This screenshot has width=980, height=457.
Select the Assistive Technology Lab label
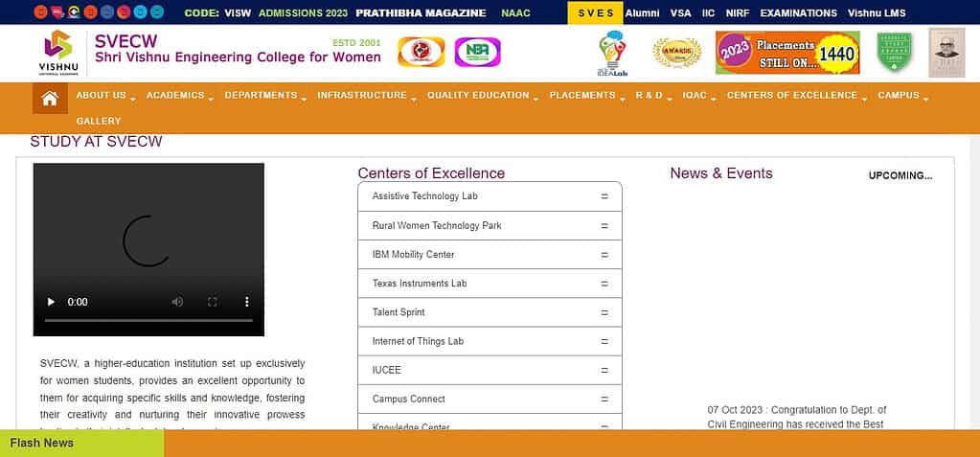424,196
